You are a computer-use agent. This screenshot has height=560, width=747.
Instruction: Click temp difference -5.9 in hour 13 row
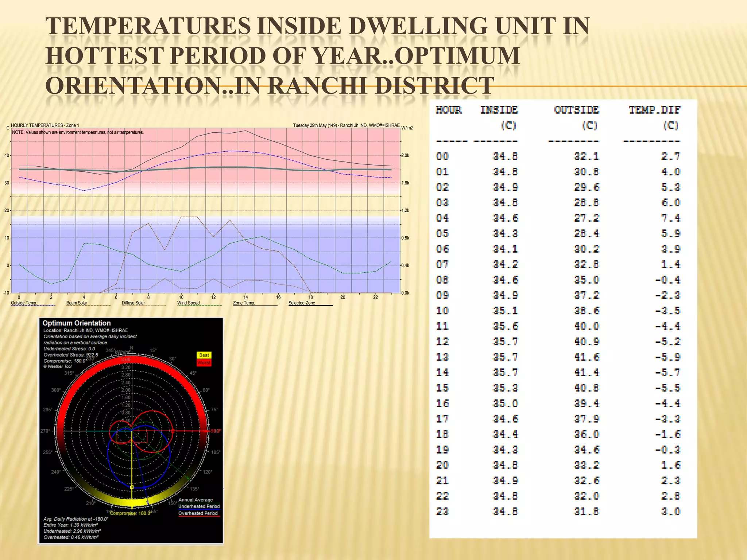coord(667,357)
